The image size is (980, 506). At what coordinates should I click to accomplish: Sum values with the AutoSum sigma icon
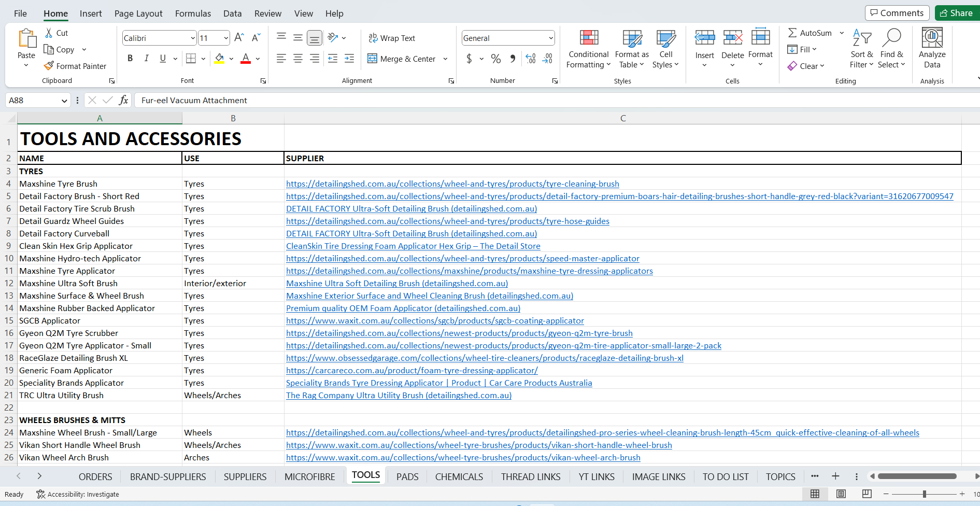[x=792, y=33]
